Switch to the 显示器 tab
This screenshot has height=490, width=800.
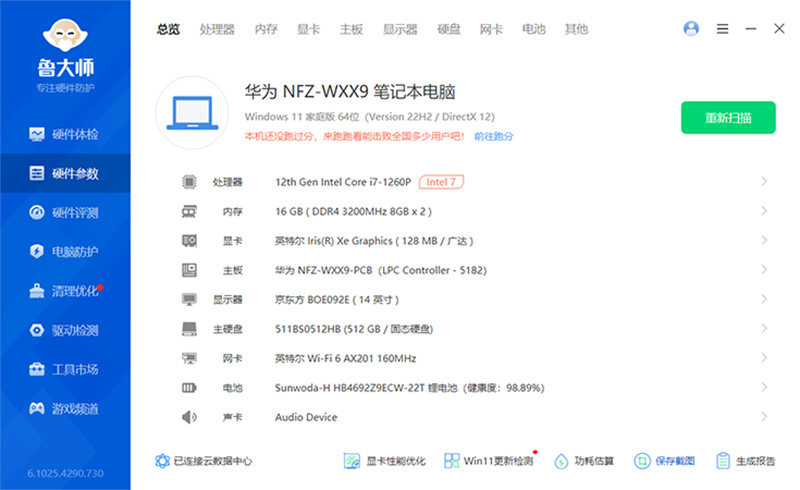coord(400,29)
